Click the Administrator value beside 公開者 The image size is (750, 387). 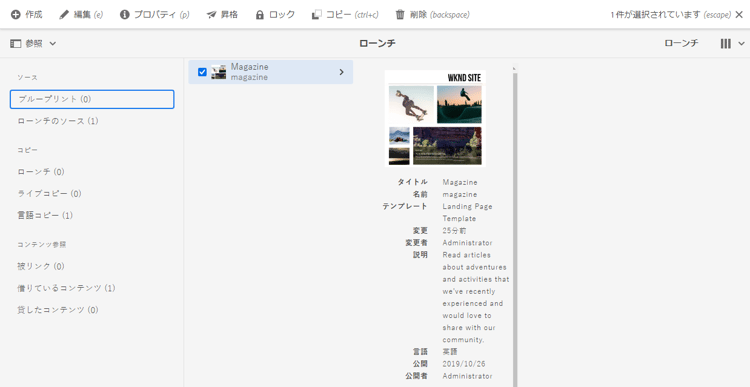pyautogui.click(x=467, y=376)
